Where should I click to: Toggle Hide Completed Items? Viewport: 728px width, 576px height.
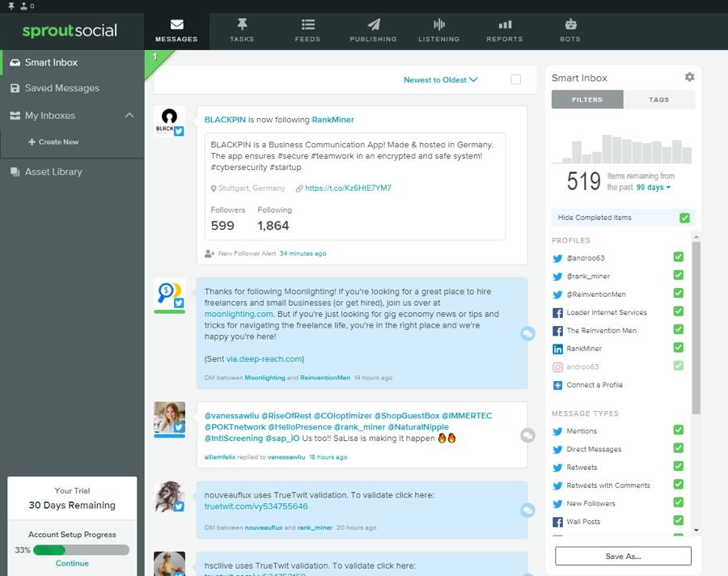point(684,217)
